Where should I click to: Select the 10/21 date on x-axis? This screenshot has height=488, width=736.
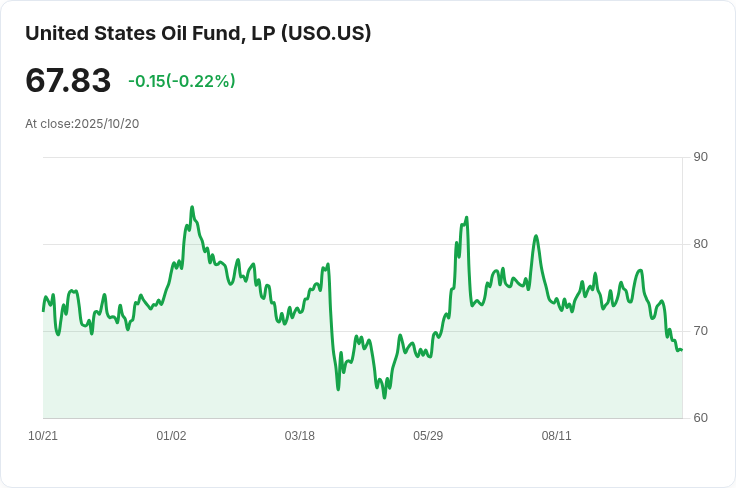(x=43, y=436)
